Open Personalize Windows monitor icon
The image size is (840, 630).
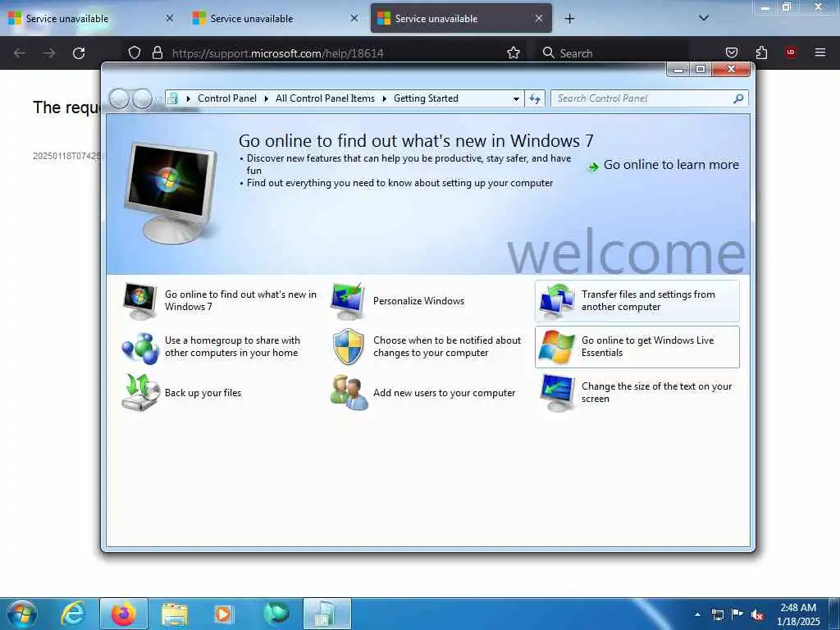348,301
